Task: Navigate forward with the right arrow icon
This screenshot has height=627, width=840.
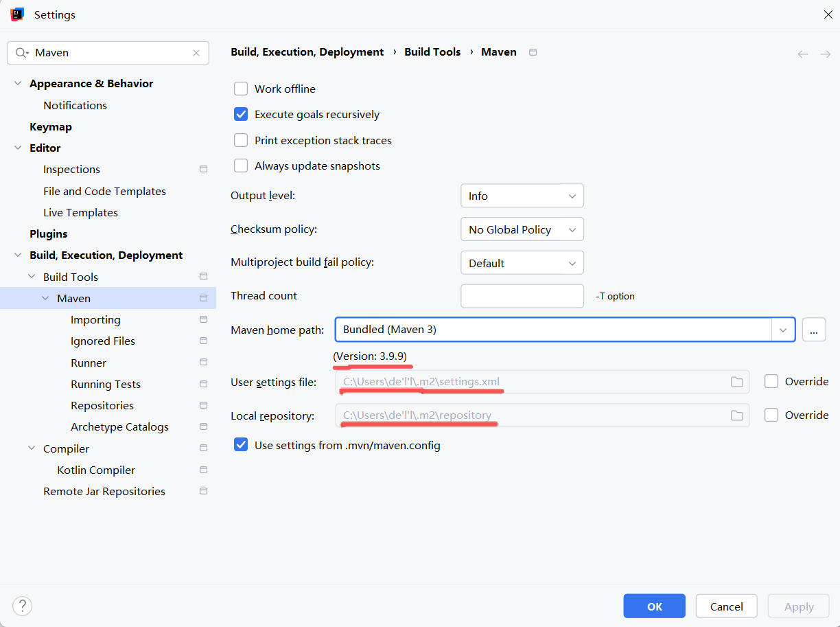Action: point(825,54)
